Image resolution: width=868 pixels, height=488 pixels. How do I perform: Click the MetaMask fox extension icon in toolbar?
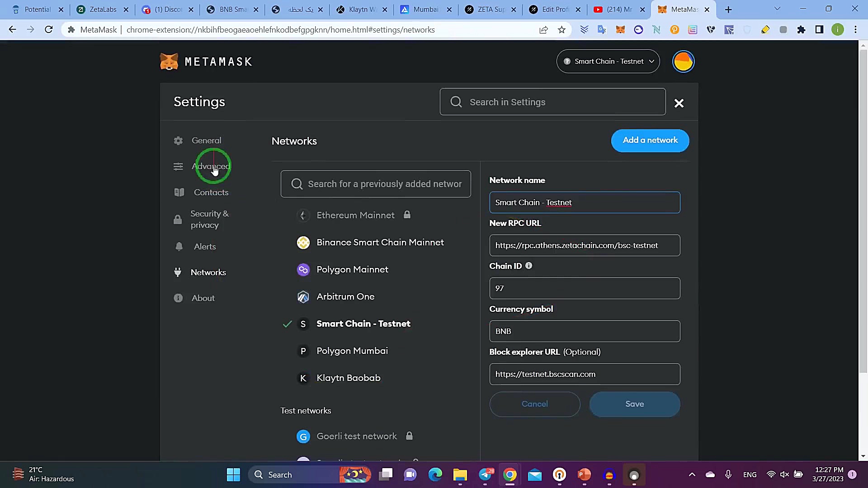coord(620,30)
